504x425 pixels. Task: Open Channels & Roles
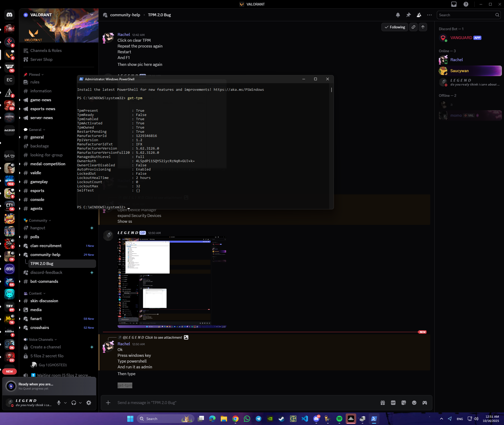click(x=46, y=51)
